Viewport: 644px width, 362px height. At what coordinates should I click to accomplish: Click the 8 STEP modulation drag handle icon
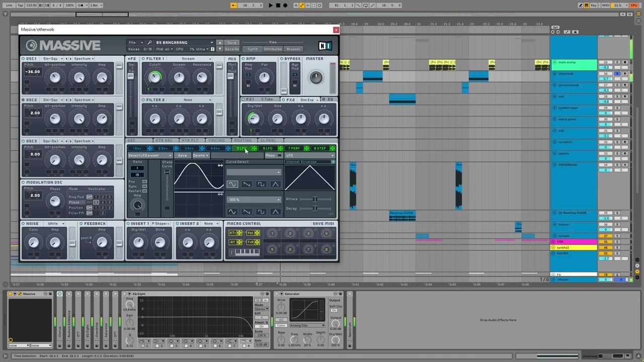(333, 148)
